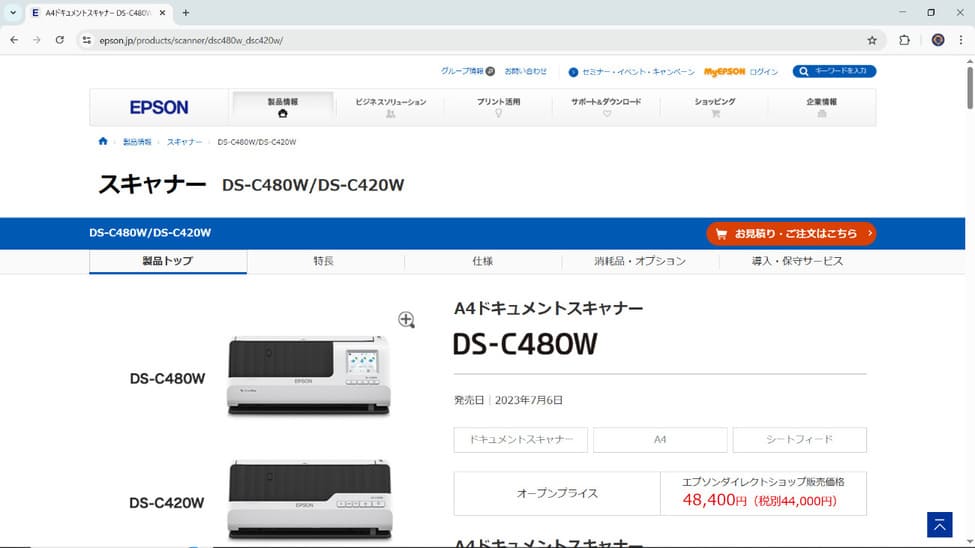Screen dimensions: 975x548
Task: Bookmark this page with the star icon
Action: [x=872, y=40]
